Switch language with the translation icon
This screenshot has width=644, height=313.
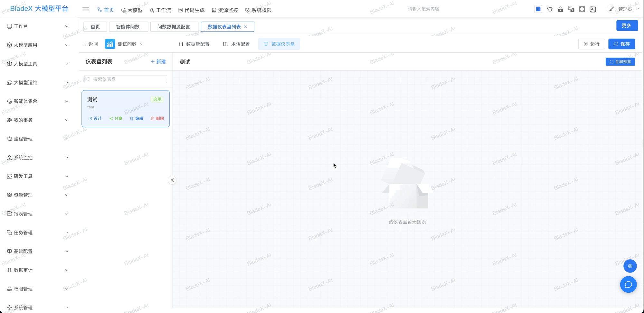click(x=571, y=9)
